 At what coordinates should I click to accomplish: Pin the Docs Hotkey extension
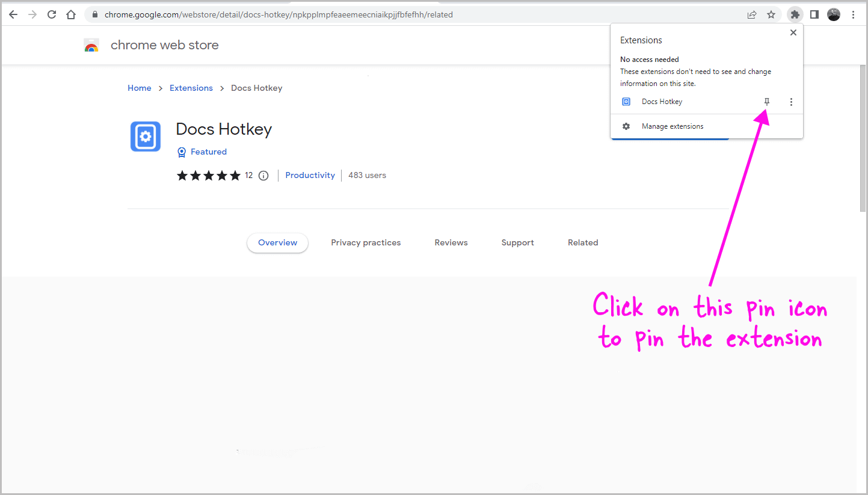tap(766, 102)
